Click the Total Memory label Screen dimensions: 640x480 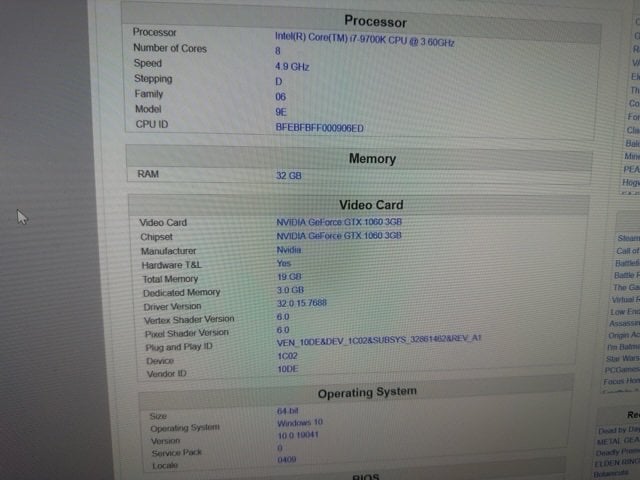[170, 279]
